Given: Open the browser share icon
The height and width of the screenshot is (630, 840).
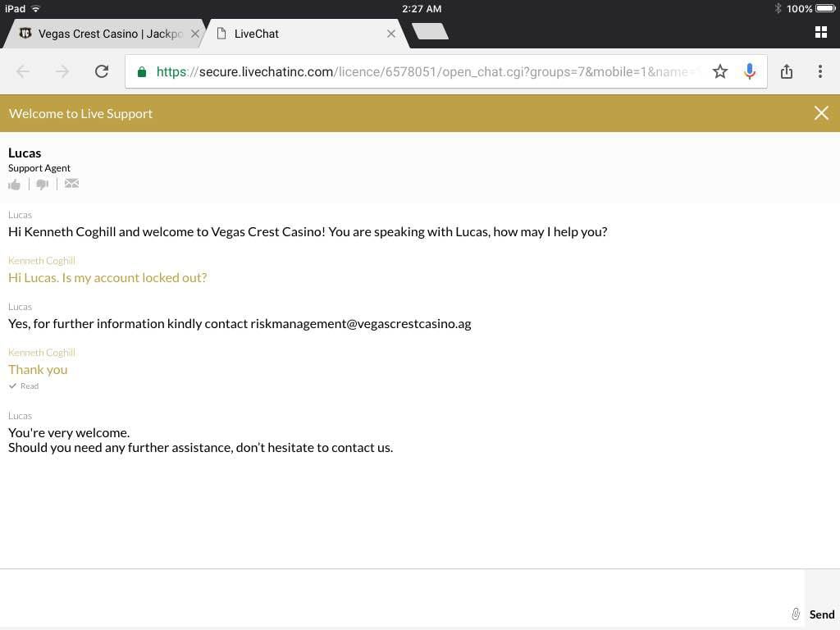Looking at the screenshot, I should pos(787,71).
